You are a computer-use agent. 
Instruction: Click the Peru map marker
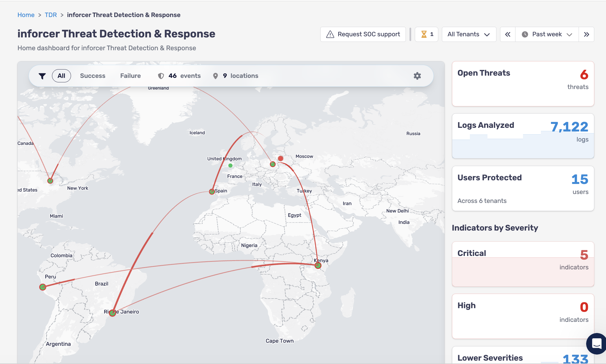tap(42, 287)
